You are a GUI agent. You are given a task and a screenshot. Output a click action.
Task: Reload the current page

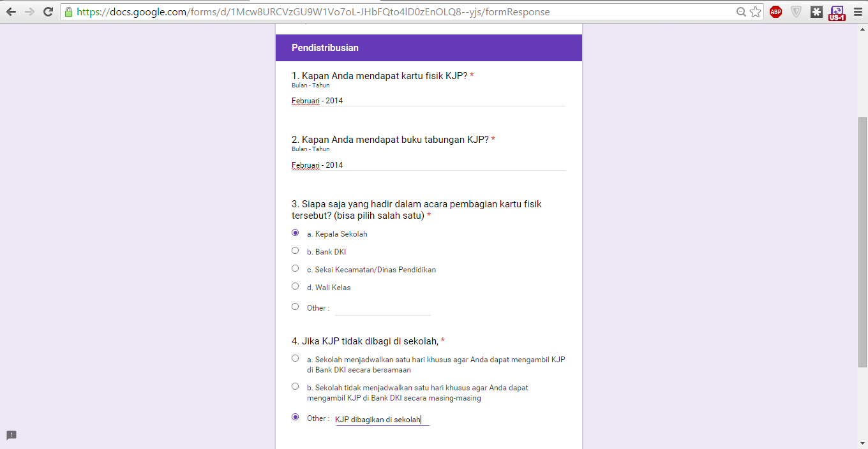[x=48, y=11]
